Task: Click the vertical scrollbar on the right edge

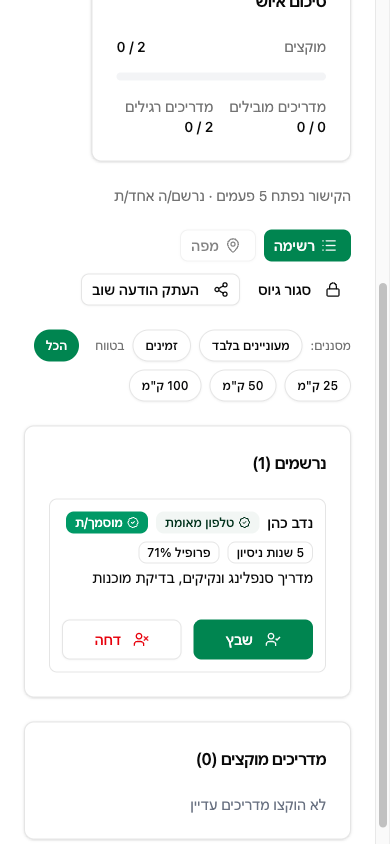Action: [x=383, y=554]
